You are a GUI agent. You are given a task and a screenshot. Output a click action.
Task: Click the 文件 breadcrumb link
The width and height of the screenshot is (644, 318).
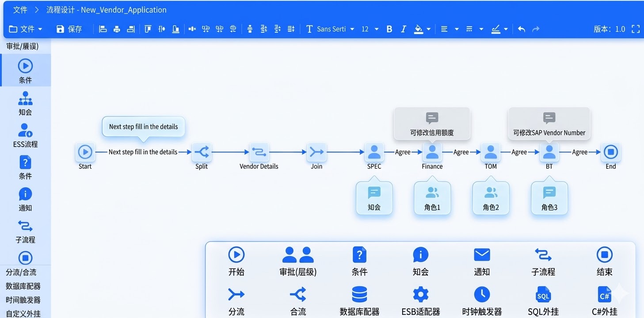click(x=20, y=10)
